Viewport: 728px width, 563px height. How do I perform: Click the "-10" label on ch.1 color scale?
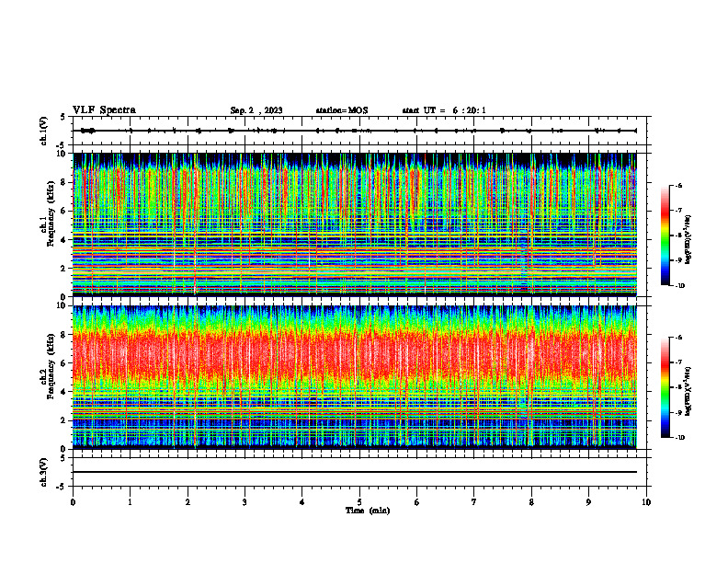(679, 286)
